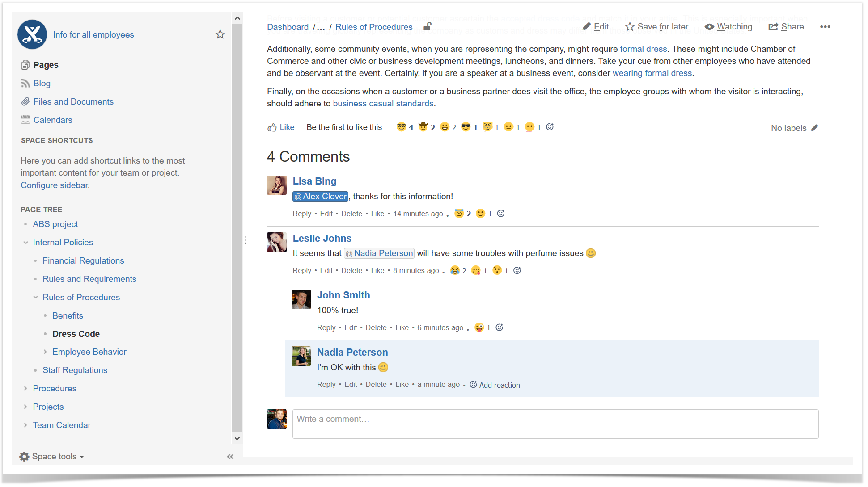The height and width of the screenshot is (487, 868).
Task: Toggle the star icon to favorite this page
Action: [220, 34]
